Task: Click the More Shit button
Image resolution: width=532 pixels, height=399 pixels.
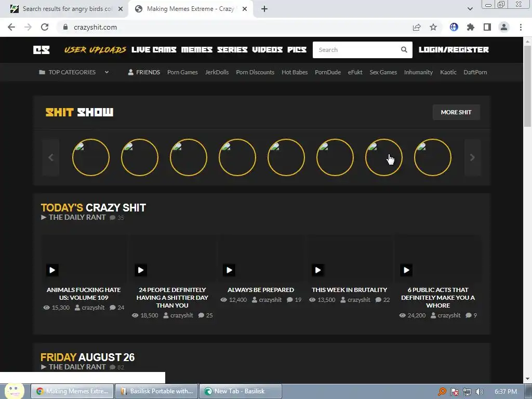Action: [456, 112]
